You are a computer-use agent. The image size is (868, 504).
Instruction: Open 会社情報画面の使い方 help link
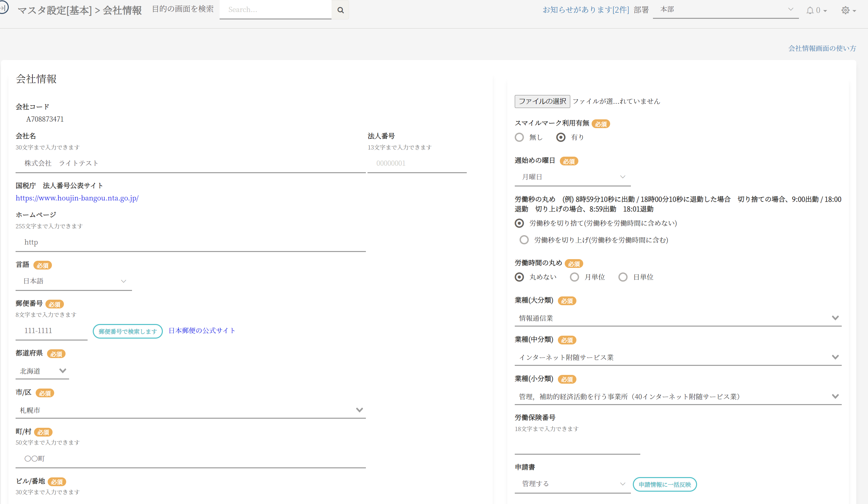[x=822, y=48]
